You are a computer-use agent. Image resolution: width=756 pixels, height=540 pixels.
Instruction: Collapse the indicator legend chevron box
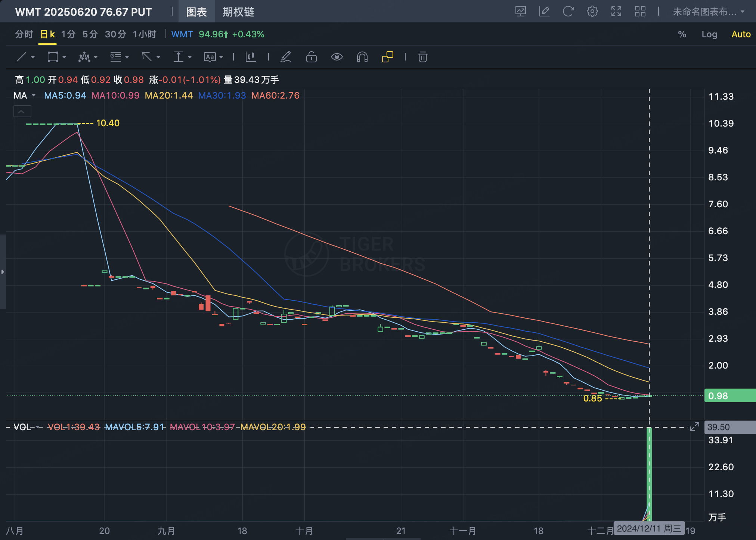[x=22, y=111]
